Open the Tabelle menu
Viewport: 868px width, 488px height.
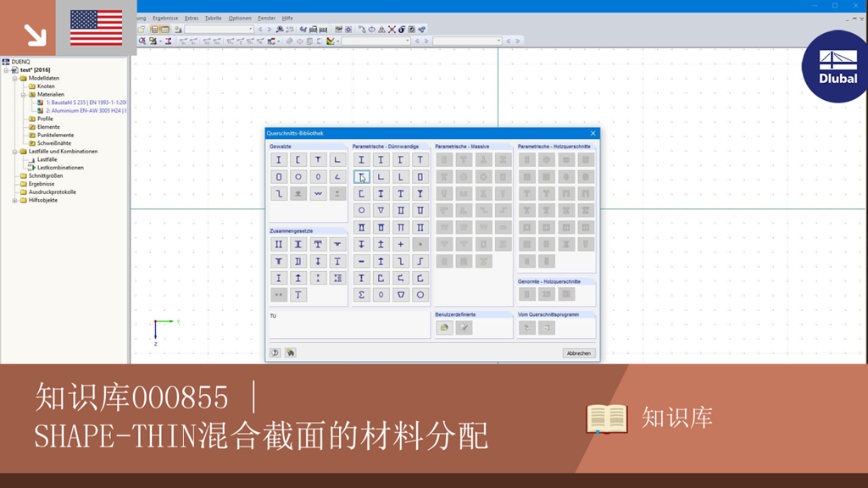click(x=213, y=19)
